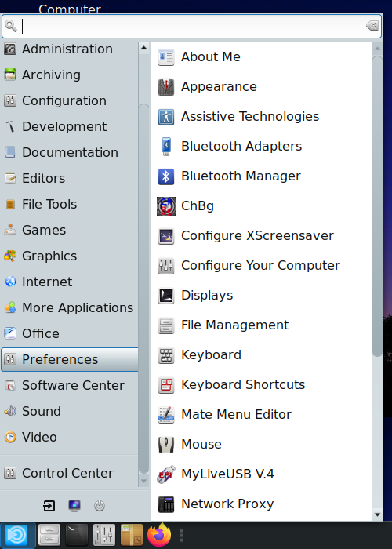
Task: Clear the search box text
Action: point(372,26)
